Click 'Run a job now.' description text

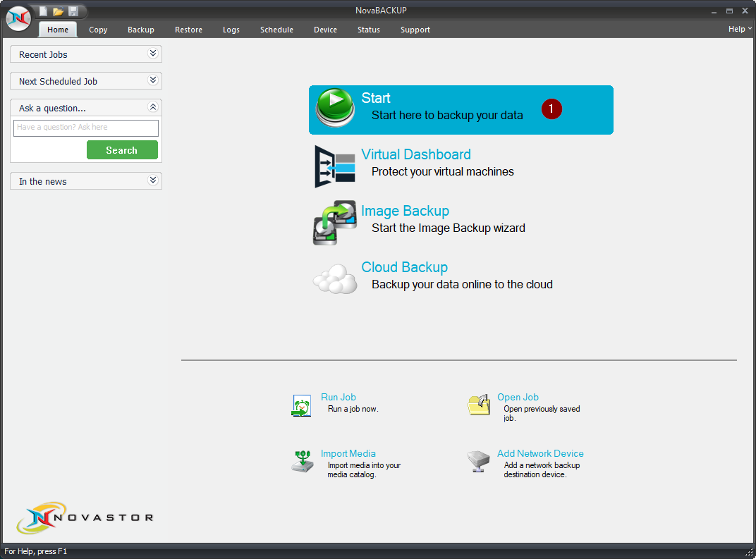coord(353,409)
